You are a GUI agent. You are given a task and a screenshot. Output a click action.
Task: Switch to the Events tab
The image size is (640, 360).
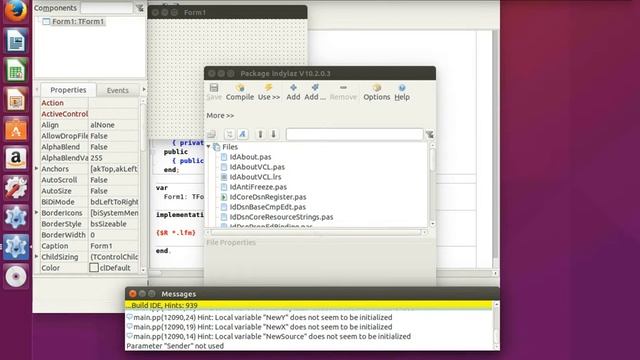(118, 90)
